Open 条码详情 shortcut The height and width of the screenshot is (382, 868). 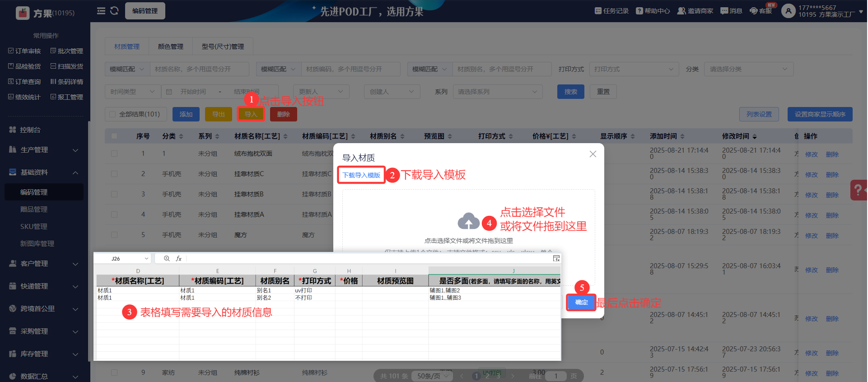pos(67,82)
